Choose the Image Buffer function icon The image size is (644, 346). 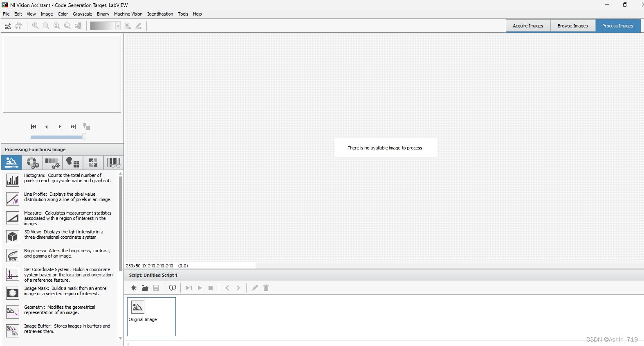[13, 331]
